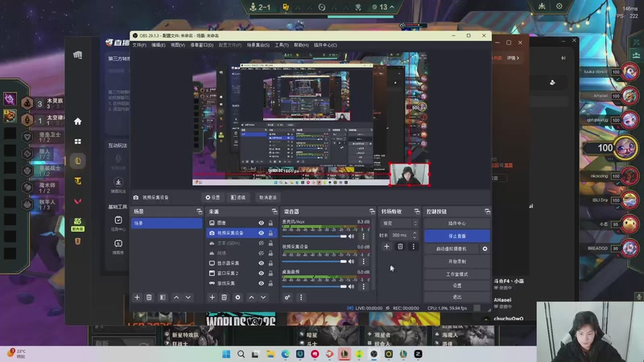This screenshot has width=644, height=362.
Task: Click the 停止直播 button
Action: pos(457,236)
